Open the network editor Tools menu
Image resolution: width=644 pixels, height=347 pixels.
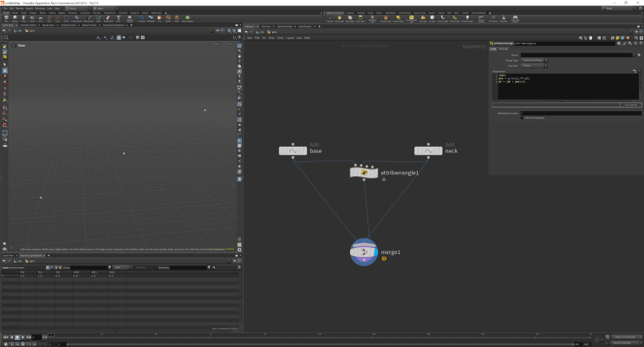(280, 38)
